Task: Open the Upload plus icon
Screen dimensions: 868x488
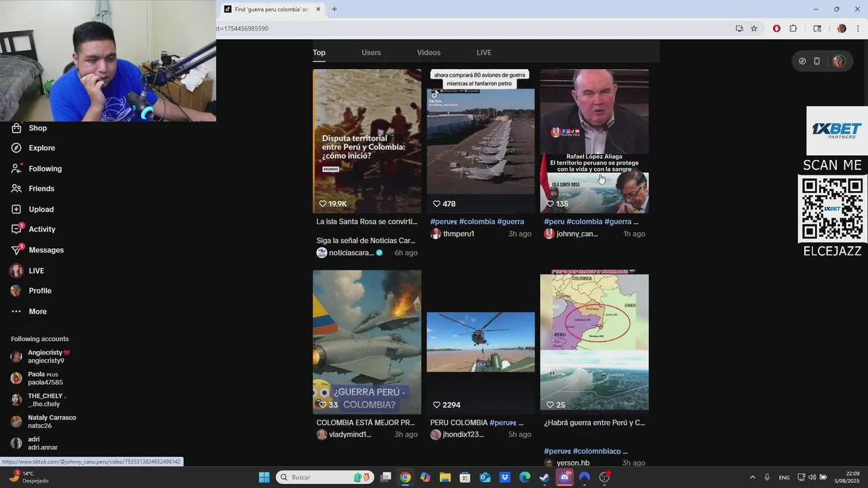Action: click(x=16, y=209)
